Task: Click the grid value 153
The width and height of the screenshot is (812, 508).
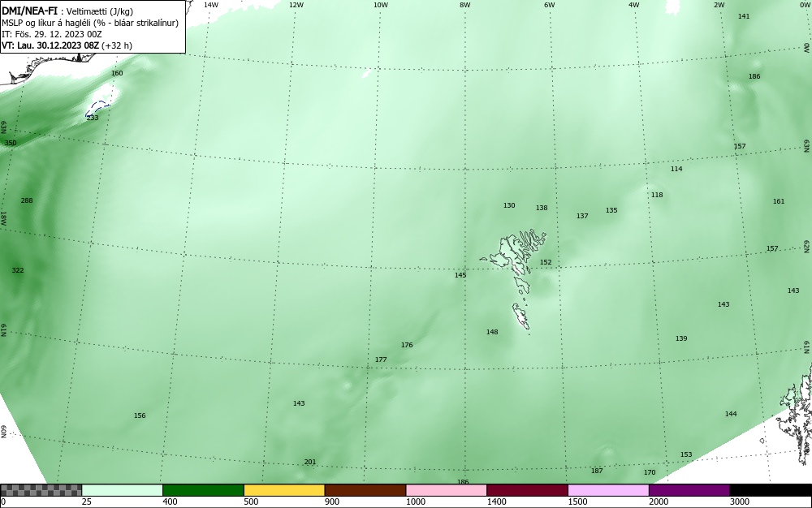Action: [685, 454]
